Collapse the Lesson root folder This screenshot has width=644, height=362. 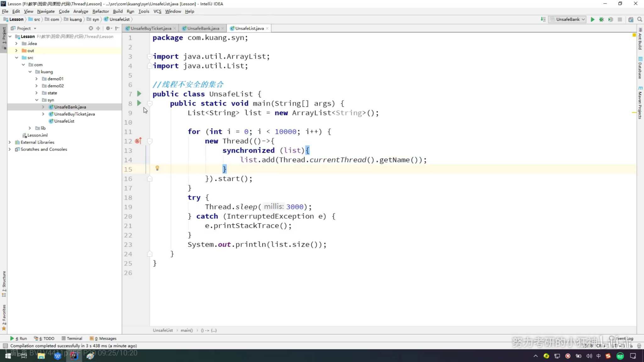[10, 36]
